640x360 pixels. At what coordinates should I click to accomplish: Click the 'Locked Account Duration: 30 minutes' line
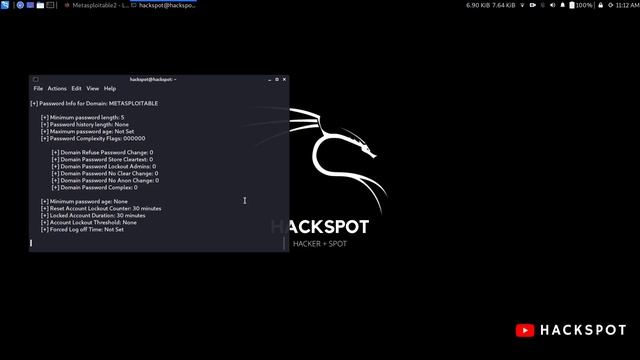pyautogui.click(x=93, y=215)
